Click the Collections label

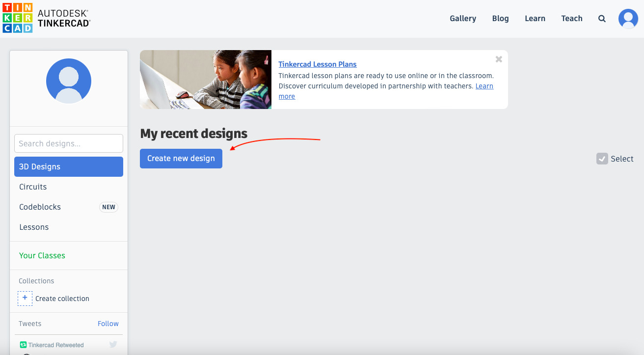pyautogui.click(x=36, y=281)
